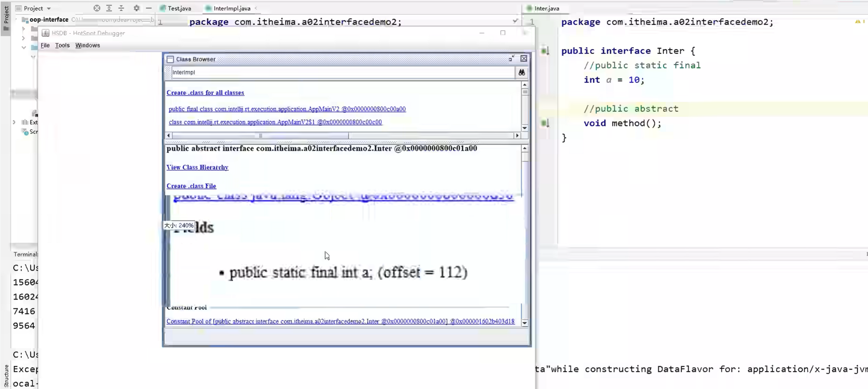The height and width of the screenshot is (389, 868).
Task: Click the HSDB window icon in title bar
Action: pyautogui.click(x=45, y=33)
